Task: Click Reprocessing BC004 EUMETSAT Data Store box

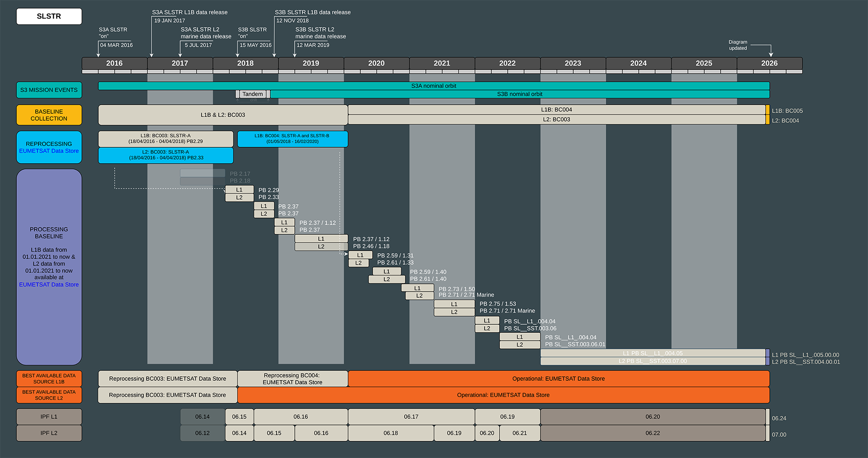Action: click(292, 379)
